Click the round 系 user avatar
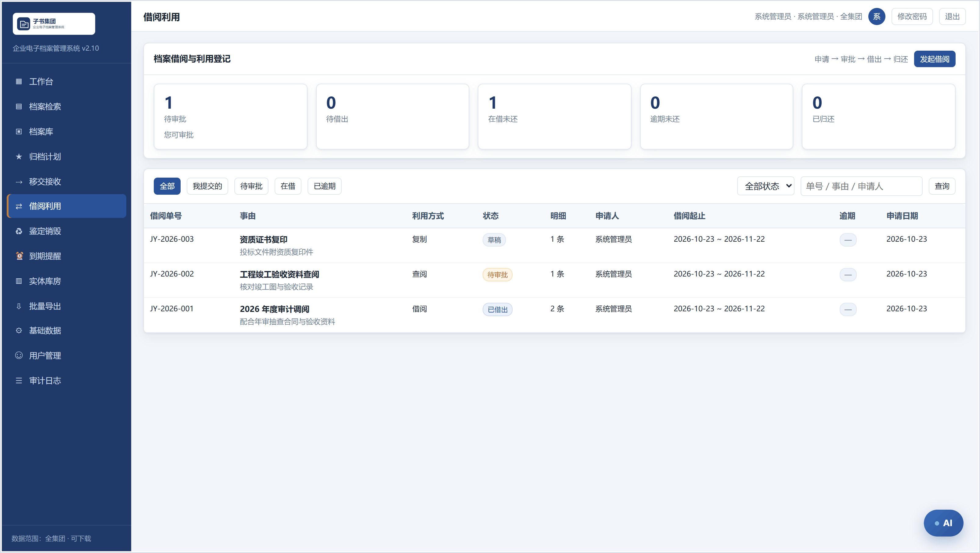This screenshot has height=553, width=980. tap(877, 16)
